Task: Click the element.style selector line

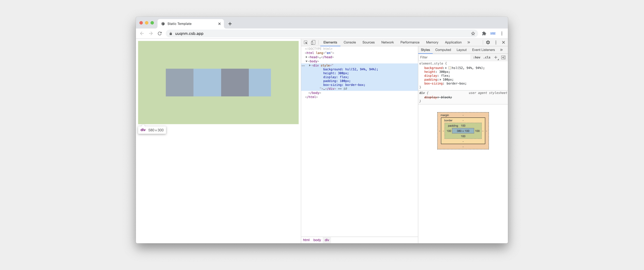Action: 433,63
